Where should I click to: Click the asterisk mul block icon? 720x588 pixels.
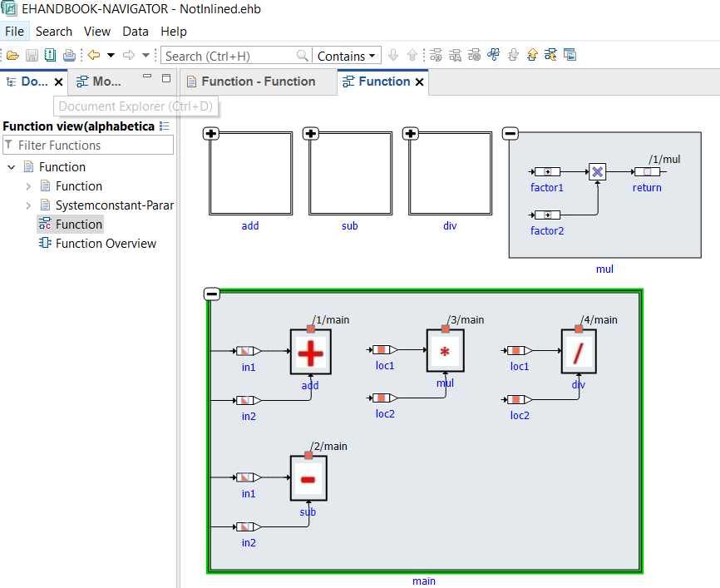[445, 352]
